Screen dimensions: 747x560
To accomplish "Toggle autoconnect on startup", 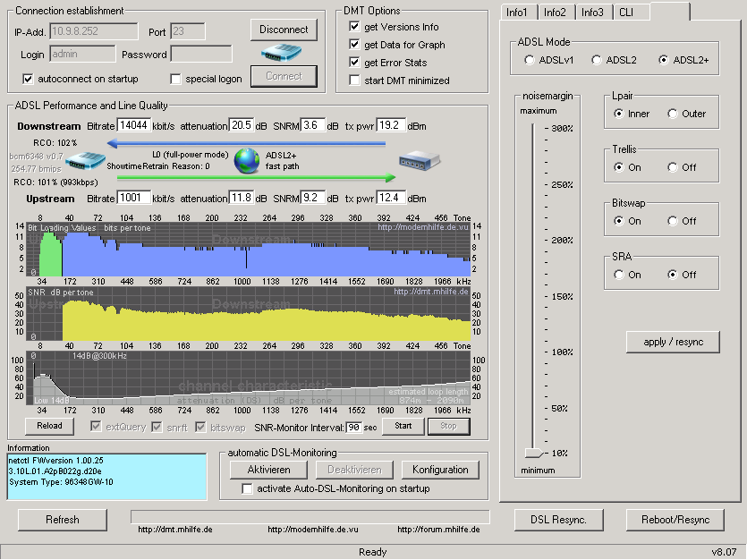I will point(30,80).
